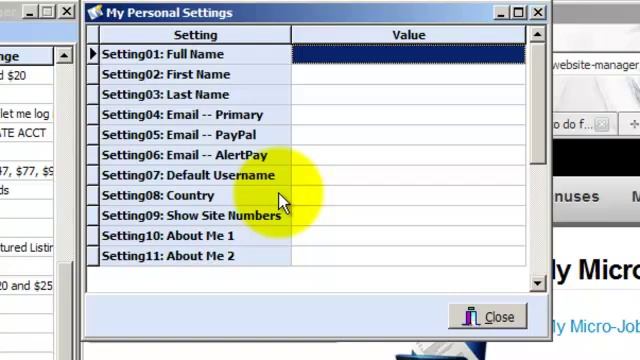
Task: Click the value cell for Setting10: About Me 1
Action: [409, 236]
